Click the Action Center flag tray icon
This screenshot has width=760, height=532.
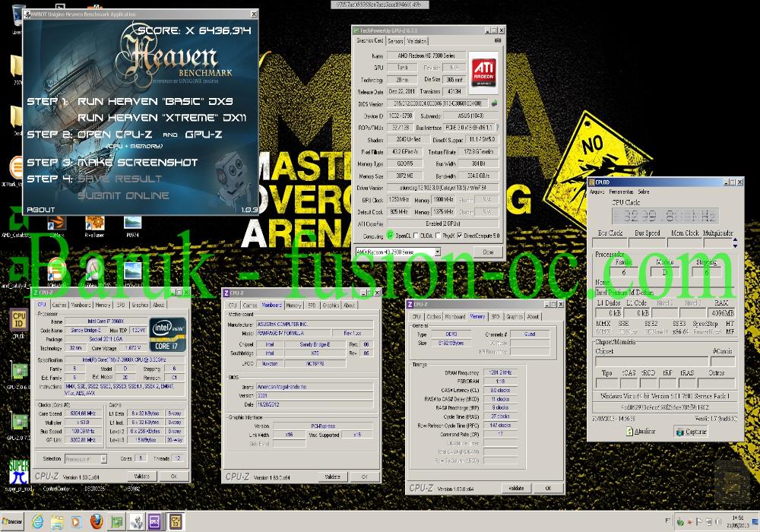[x=699, y=522]
